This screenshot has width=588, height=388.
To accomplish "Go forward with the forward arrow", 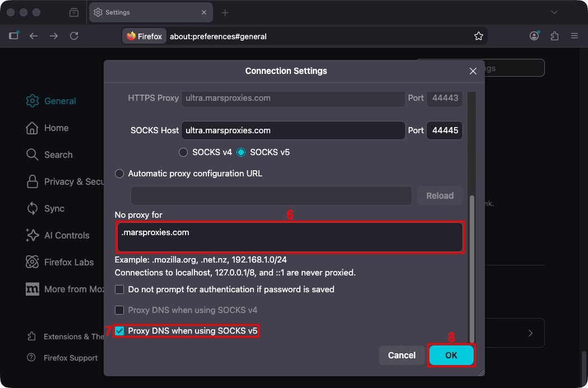I will point(54,36).
